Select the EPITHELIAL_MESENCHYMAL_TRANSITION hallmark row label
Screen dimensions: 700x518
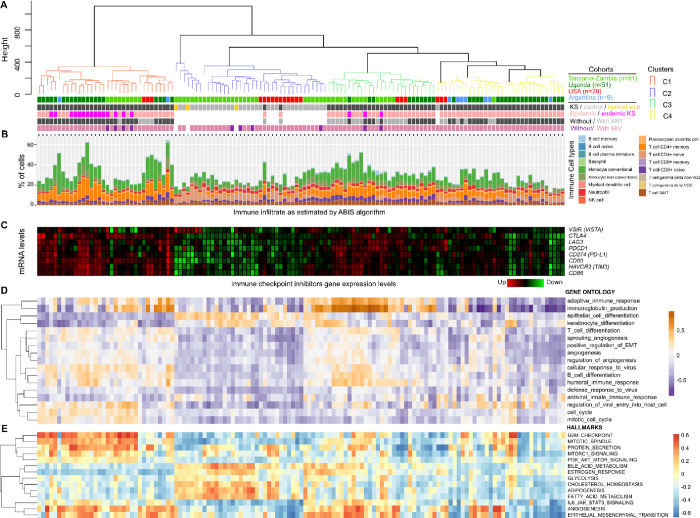click(x=617, y=514)
